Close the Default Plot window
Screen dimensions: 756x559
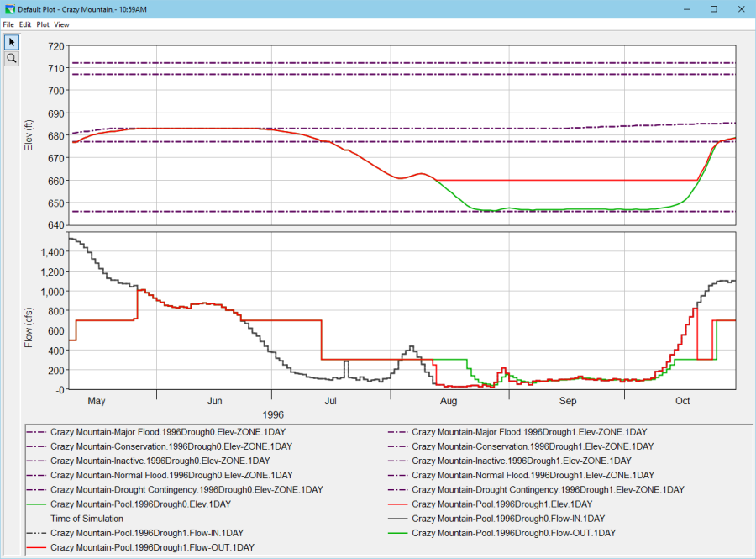point(742,8)
